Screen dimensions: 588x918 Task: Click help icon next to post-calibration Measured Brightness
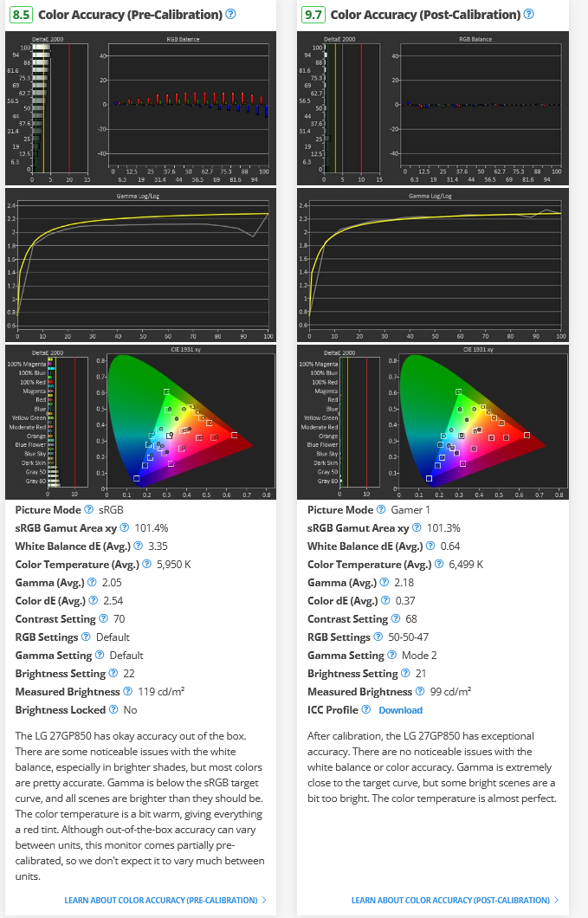pos(420,691)
